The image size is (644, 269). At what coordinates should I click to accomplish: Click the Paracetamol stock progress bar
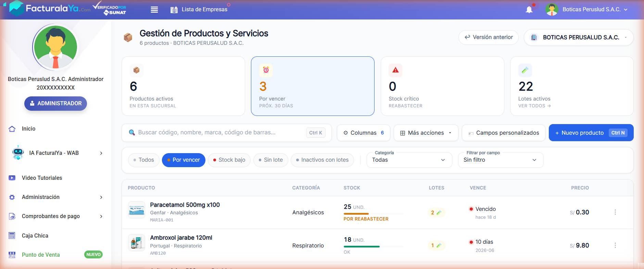374,214
